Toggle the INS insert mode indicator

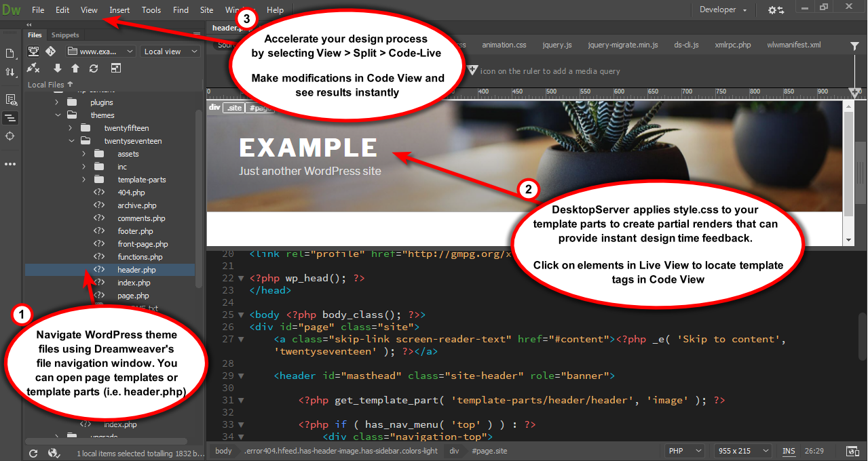[789, 451]
